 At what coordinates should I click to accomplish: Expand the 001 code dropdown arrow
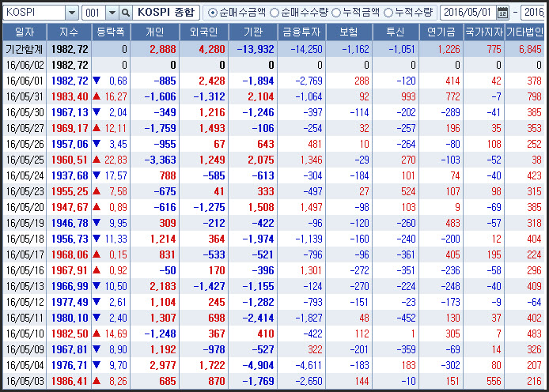tap(112, 13)
